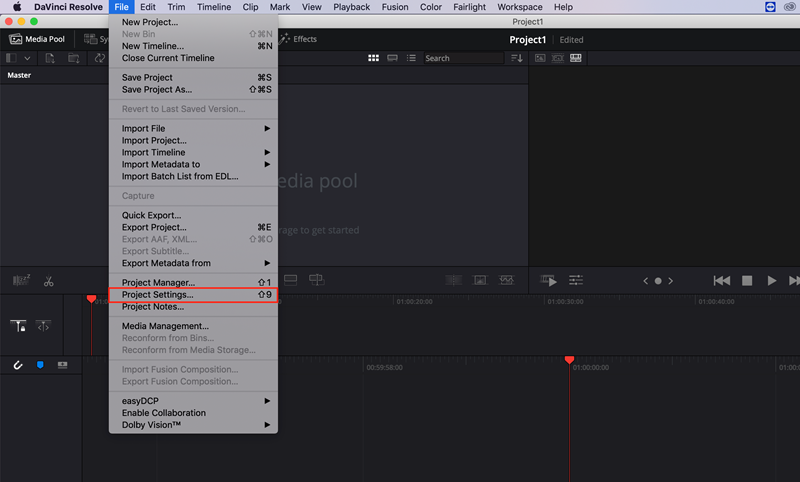
Task: Click TeamViewer icon in menu bar
Action: tap(770, 7)
